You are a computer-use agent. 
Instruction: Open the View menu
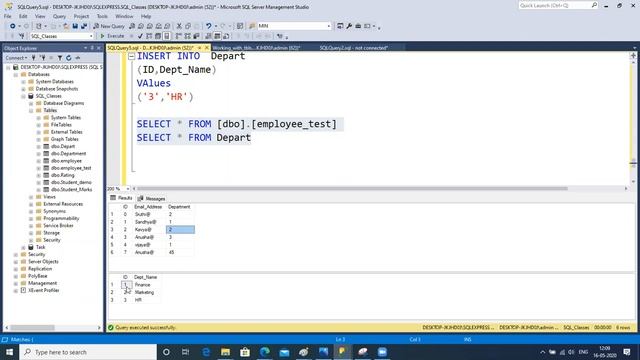pyautogui.click(x=40, y=16)
